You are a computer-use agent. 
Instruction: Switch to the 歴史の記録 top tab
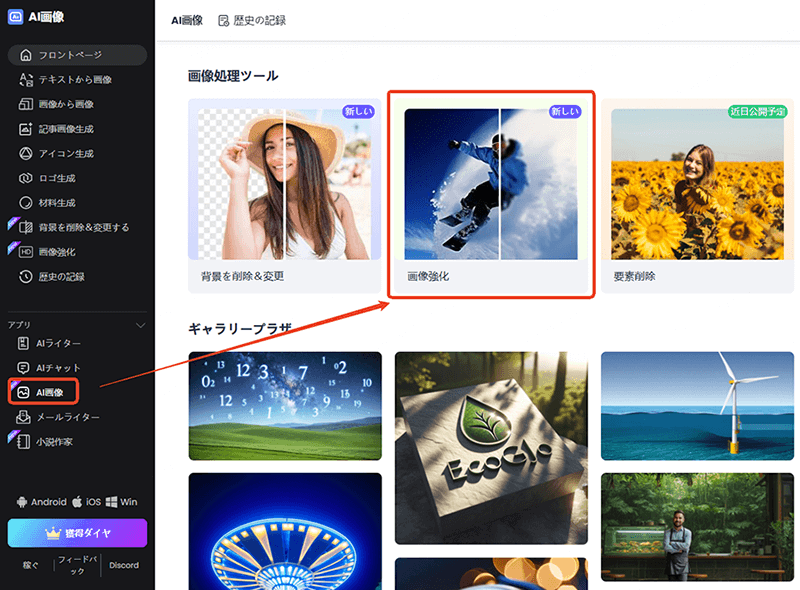252,20
